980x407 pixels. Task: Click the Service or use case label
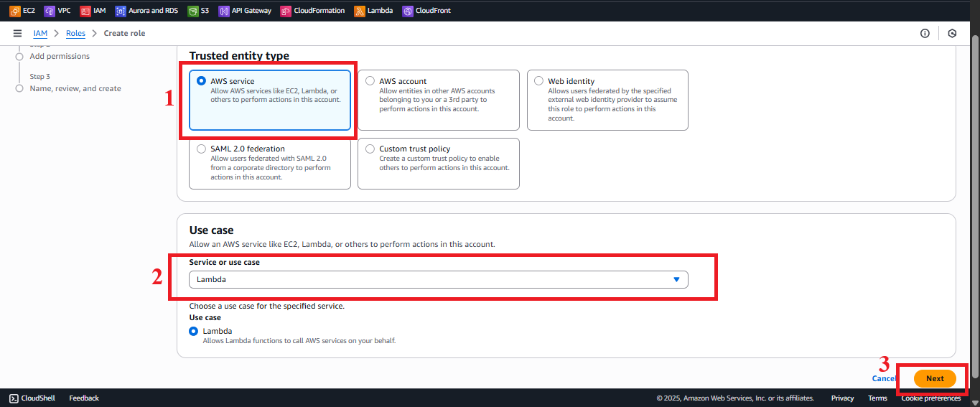coord(225,262)
